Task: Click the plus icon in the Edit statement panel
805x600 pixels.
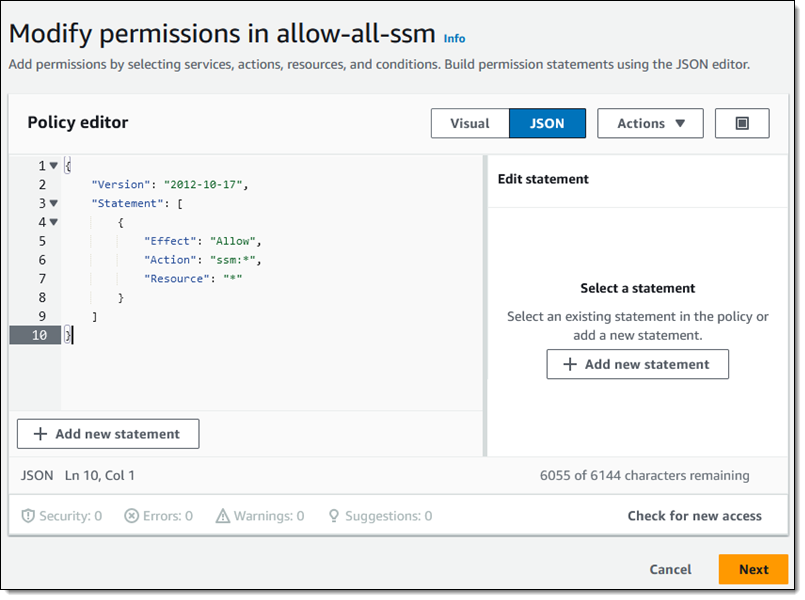Action: [x=570, y=364]
